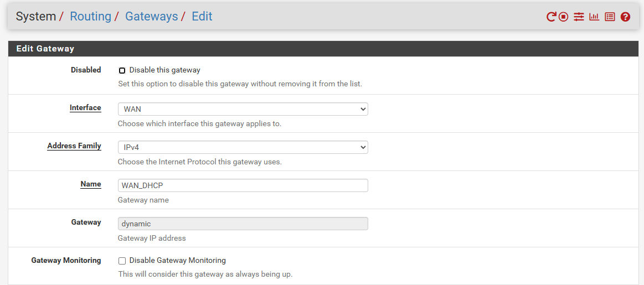The width and height of the screenshot is (644, 285).
Task: Click the bold Gateway row label
Action: tap(86, 222)
